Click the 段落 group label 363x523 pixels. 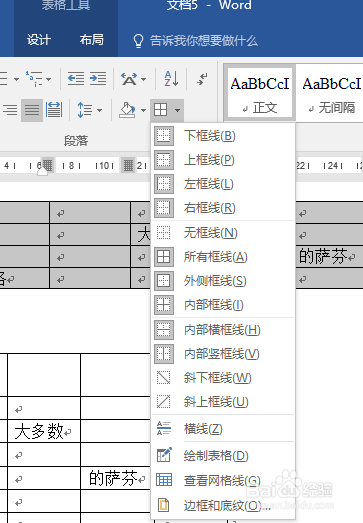tap(76, 141)
